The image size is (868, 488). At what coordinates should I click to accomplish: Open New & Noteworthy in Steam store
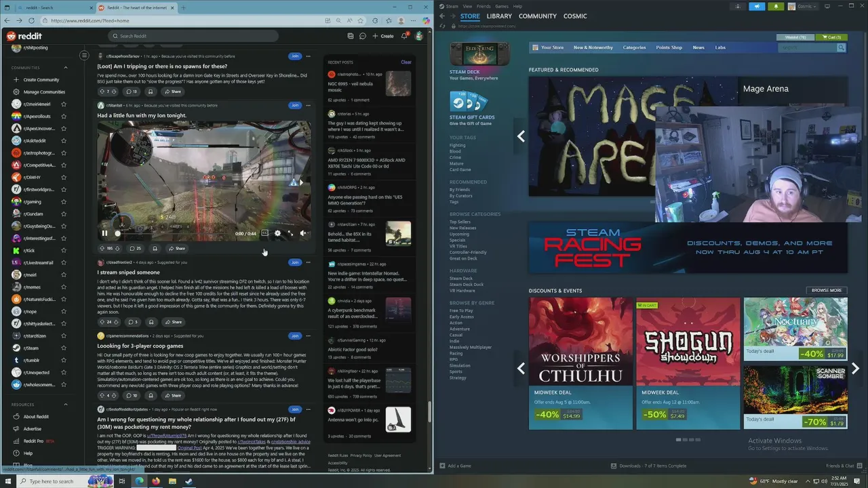pos(593,47)
